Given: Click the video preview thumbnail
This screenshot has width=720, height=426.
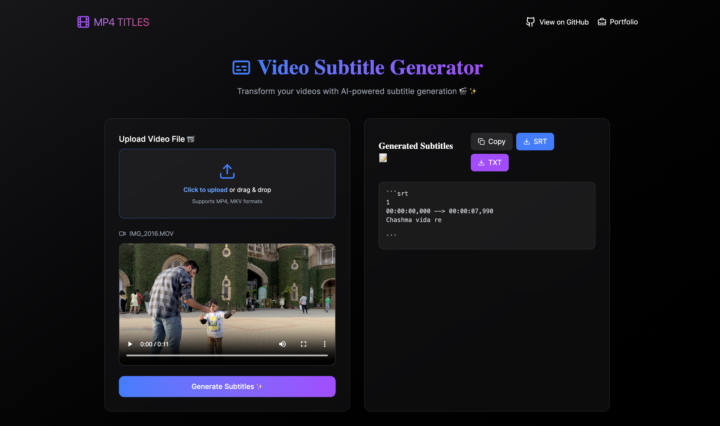Looking at the screenshot, I should (227, 304).
